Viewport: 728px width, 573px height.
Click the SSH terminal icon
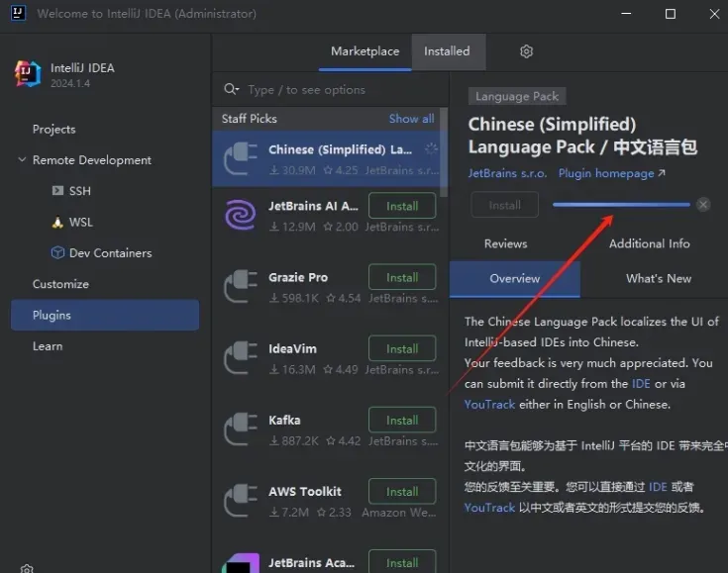click(57, 191)
